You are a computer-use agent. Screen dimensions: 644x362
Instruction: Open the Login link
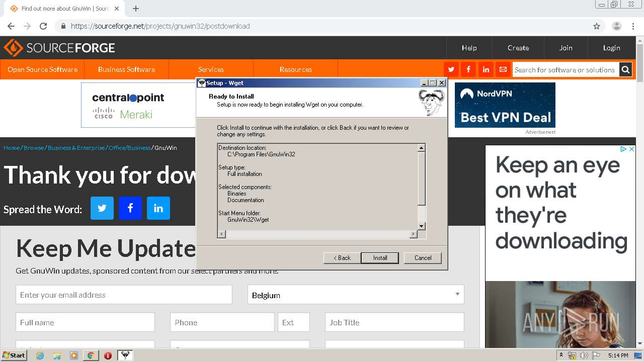click(611, 48)
